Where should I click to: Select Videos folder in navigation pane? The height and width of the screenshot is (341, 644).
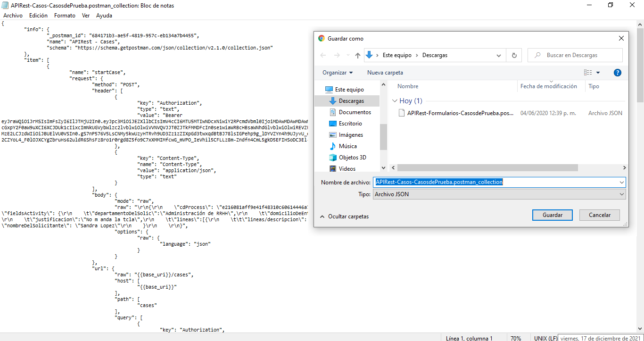point(347,168)
